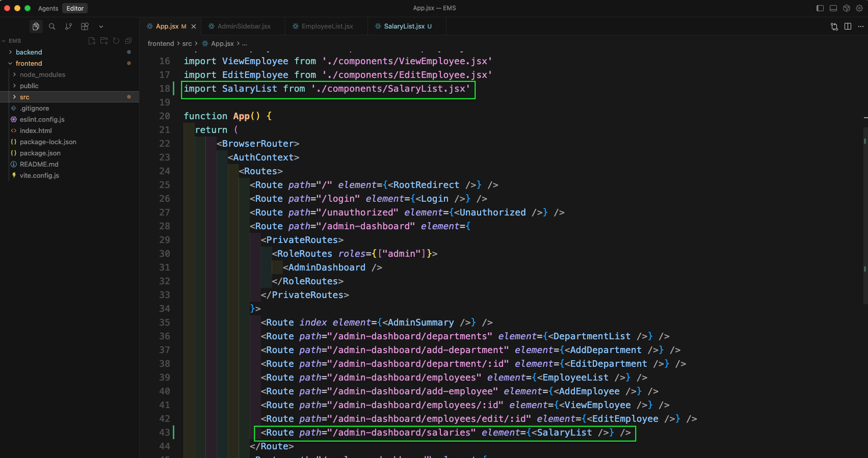
Task: Open the Explorer view icon
Action: coord(36,26)
